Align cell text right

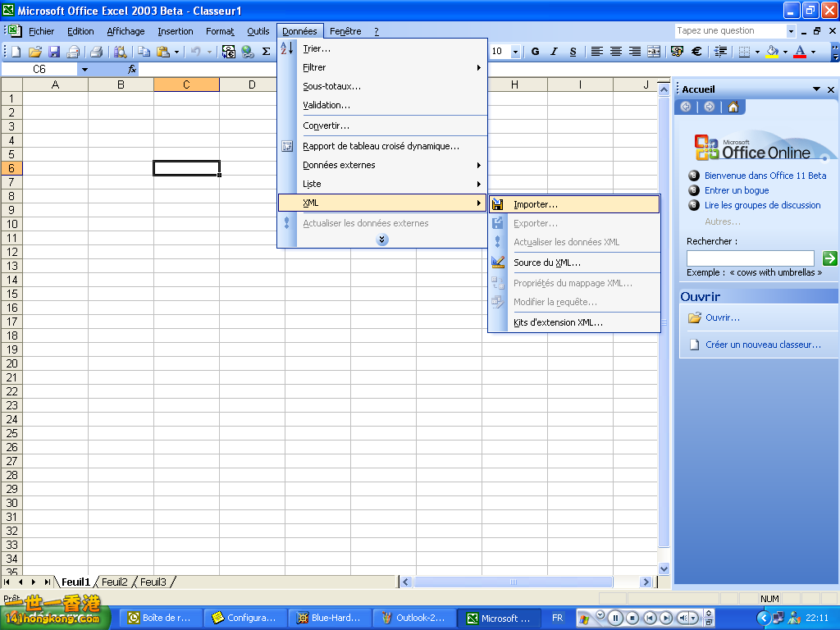(x=635, y=52)
